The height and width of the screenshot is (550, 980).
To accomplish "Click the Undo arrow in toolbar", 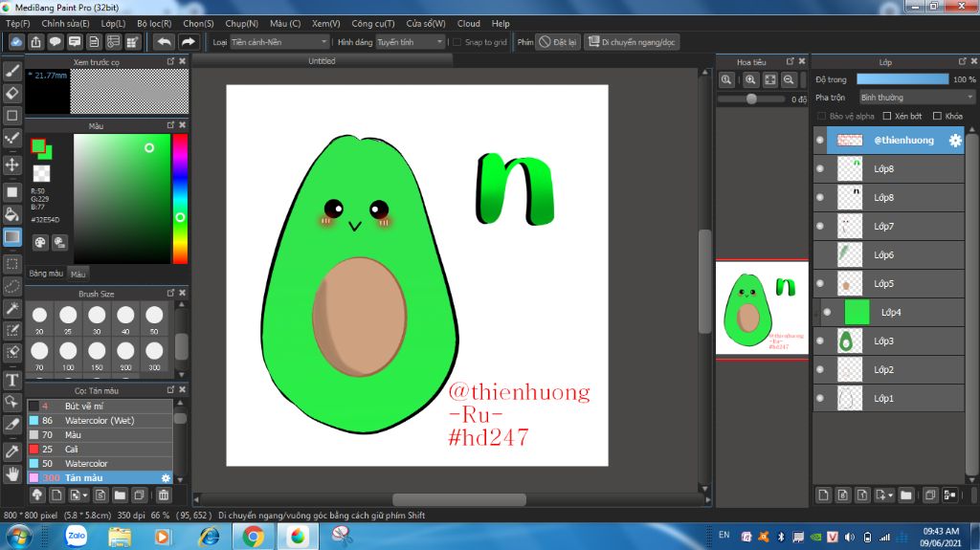I will (164, 42).
